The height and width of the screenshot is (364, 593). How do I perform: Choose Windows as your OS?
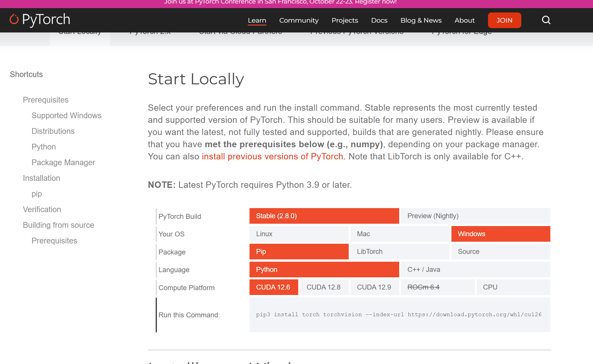point(501,234)
